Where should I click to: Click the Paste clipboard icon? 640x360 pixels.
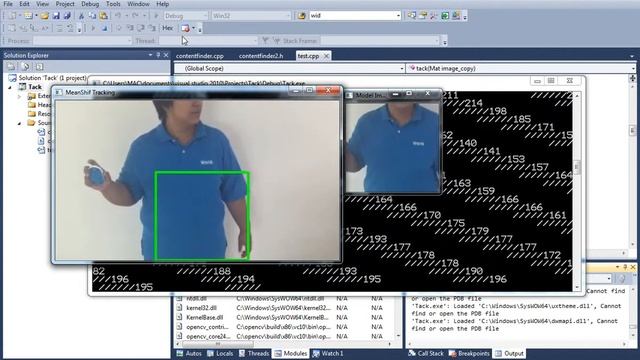coord(104,16)
